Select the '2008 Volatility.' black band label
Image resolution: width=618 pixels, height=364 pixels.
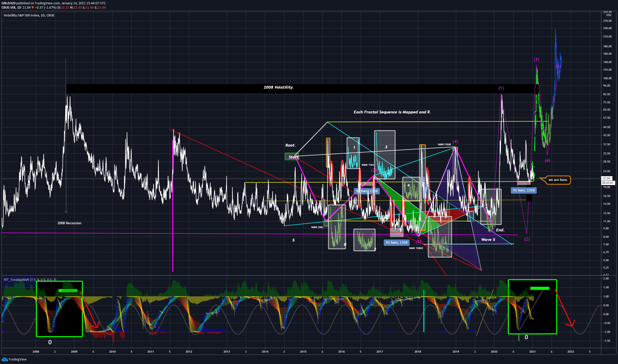coord(279,87)
